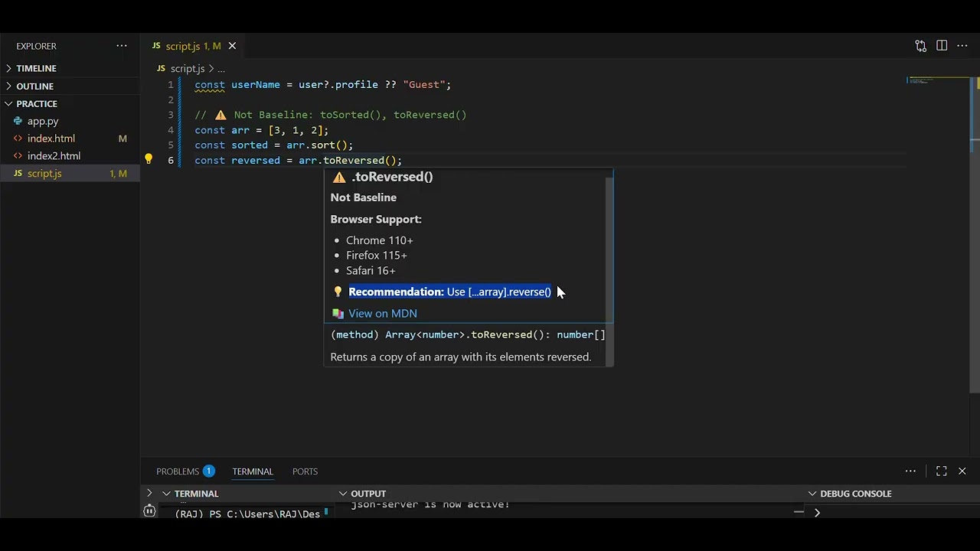Click the MDN icon in the hover popup
The image size is (980, 551).
pyautogui.click(x=338, y=313)
